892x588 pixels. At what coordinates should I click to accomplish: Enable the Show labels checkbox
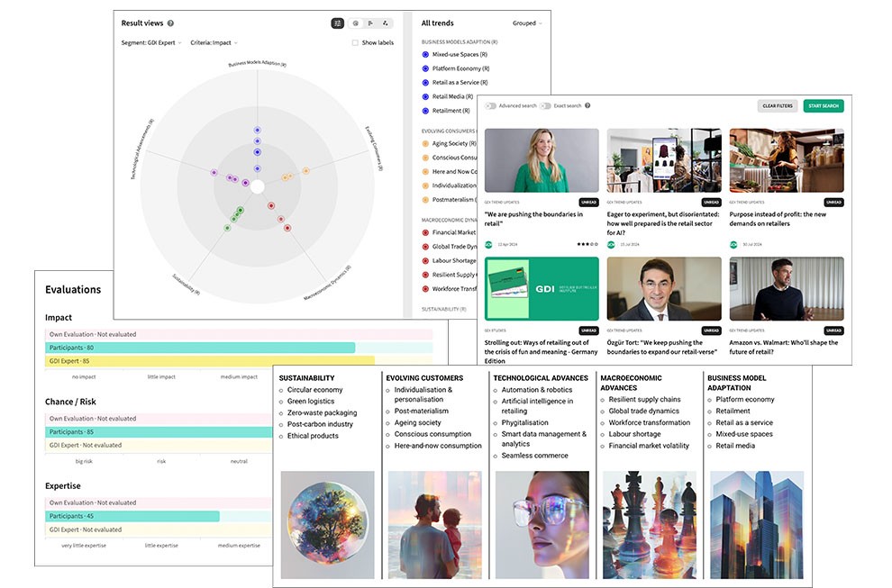click(x=355, y=42)
